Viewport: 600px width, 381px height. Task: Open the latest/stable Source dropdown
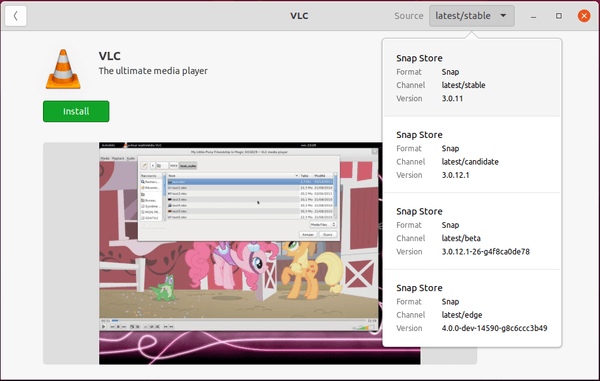point(471,16)
